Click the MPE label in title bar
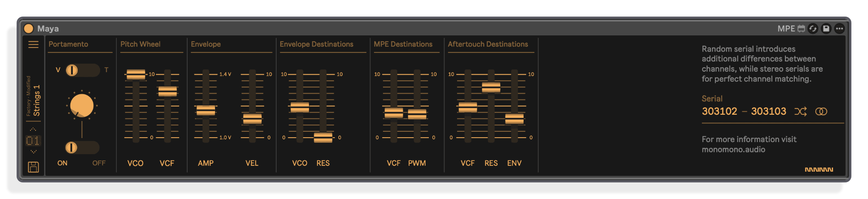This screenshot has width=868, height=199. [x=786, y=29]
